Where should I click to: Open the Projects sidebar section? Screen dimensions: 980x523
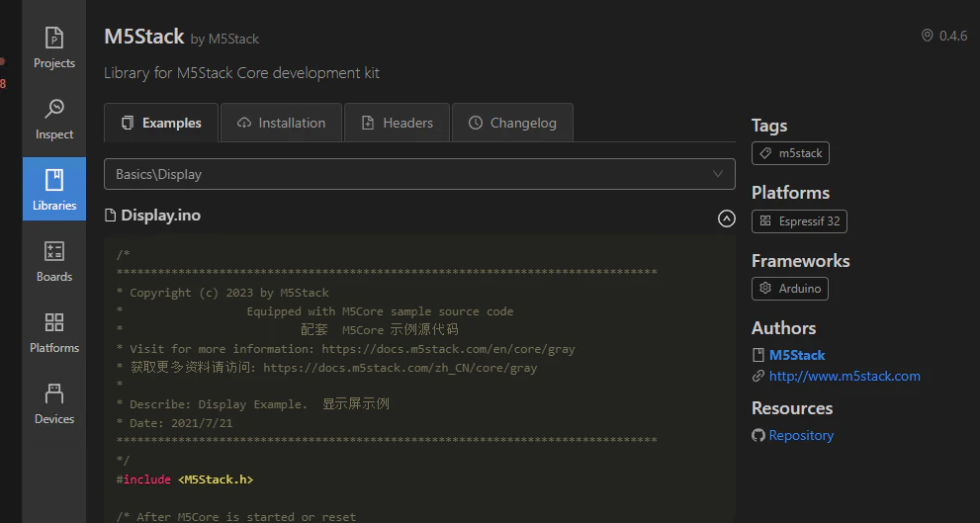coord(54,48)
